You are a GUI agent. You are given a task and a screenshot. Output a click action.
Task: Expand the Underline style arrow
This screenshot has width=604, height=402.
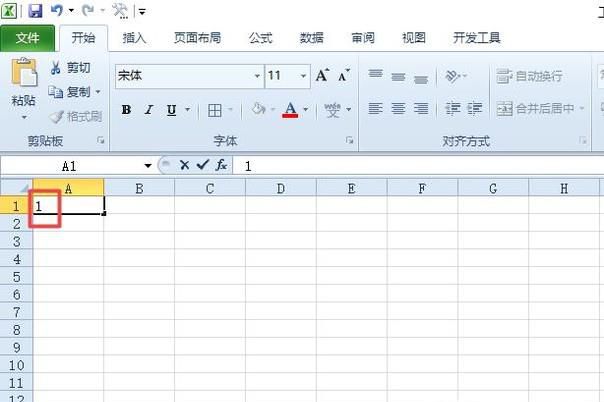click(x=188, y=110)
